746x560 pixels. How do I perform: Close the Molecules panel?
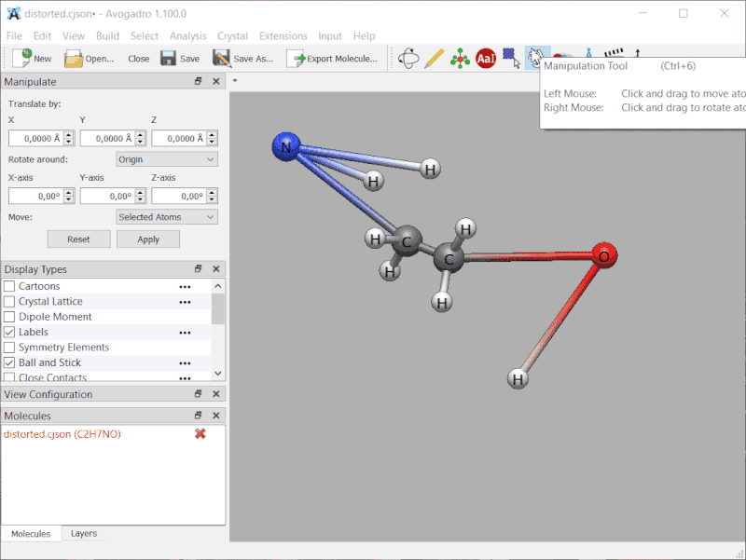pos(216,416)
